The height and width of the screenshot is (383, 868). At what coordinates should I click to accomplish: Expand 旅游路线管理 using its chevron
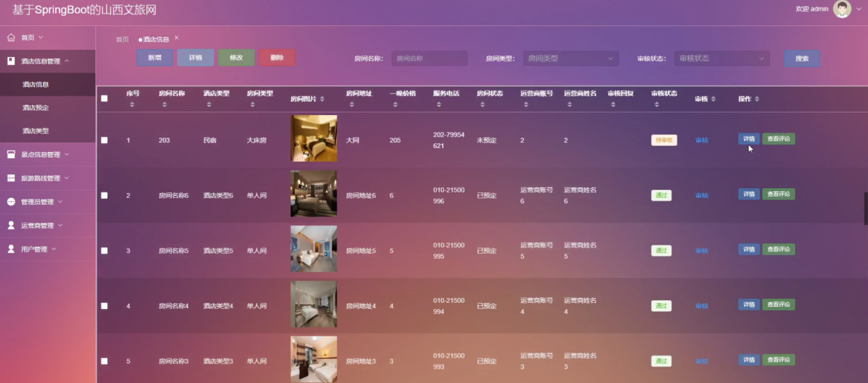(x=67, y=178)
